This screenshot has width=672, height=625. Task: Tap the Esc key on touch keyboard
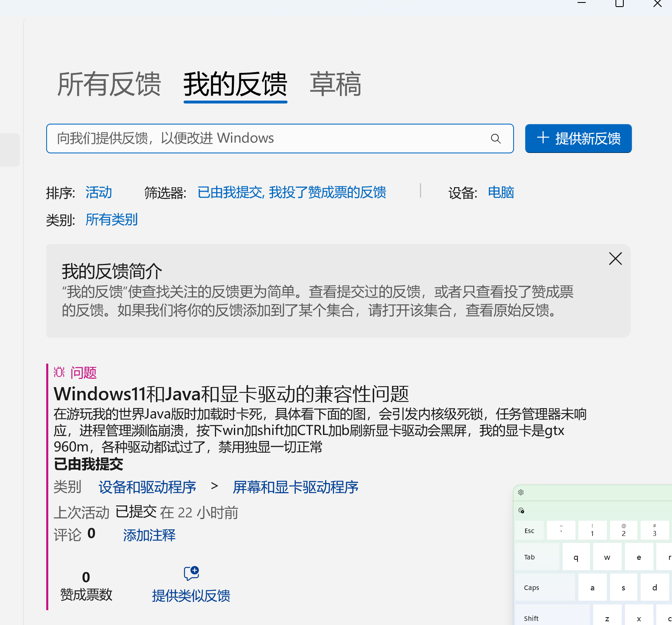tap(529, 531)
